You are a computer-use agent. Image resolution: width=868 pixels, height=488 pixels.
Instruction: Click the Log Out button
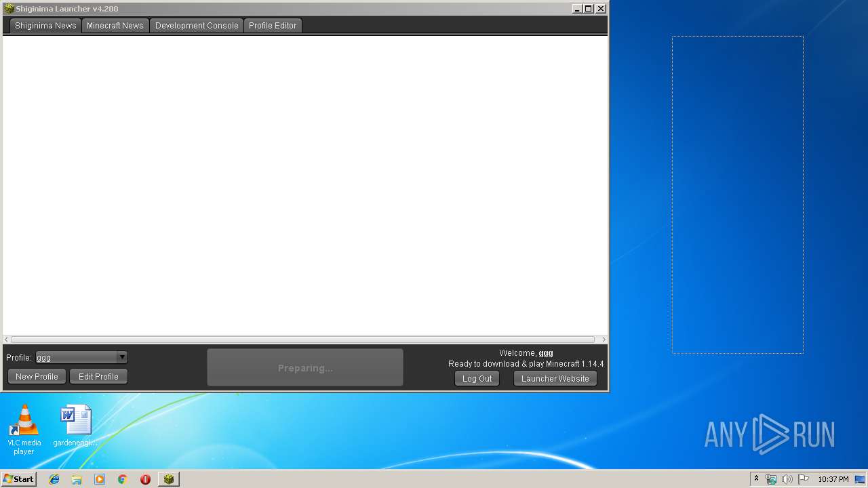tap(477, 379)
